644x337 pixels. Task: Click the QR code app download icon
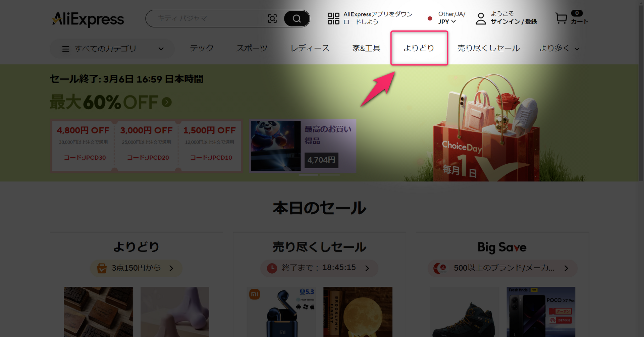pos(333,18)
